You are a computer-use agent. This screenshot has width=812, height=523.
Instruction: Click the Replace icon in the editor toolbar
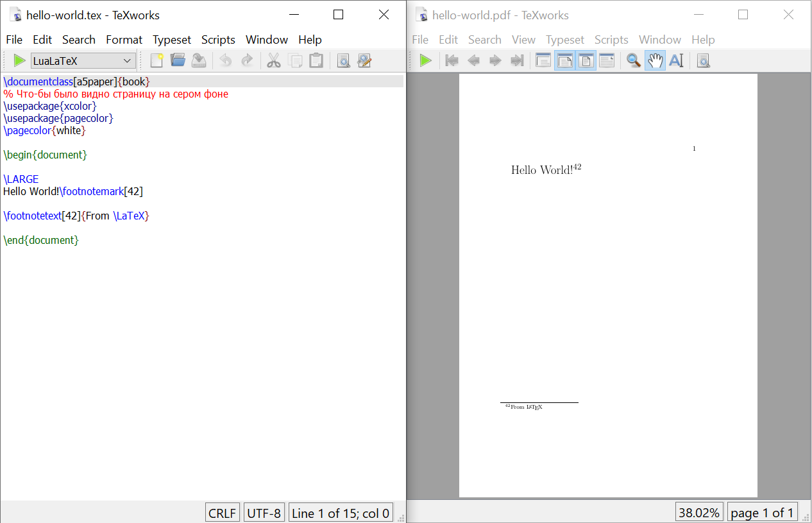364,61
